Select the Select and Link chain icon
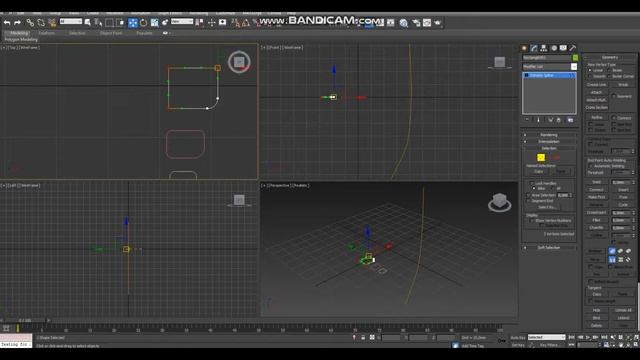 pyautogui.click(x=30, y=23)
